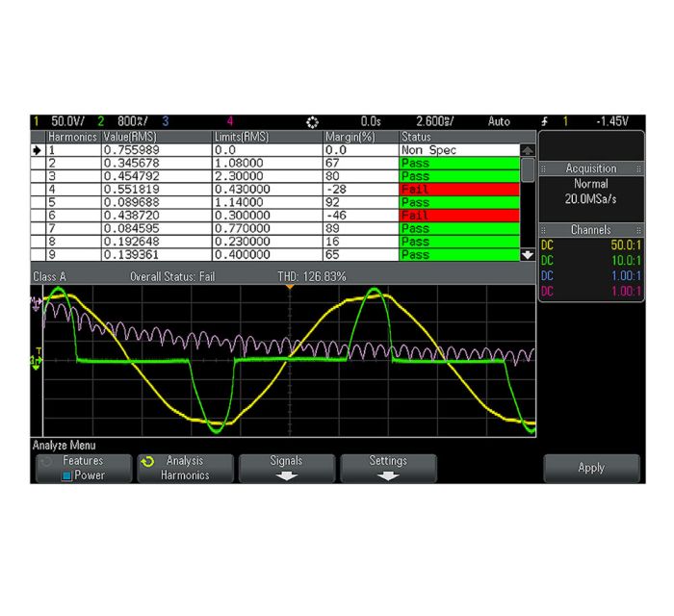Click limit 0.230000 in harmonic 8 row

(243, 242)
